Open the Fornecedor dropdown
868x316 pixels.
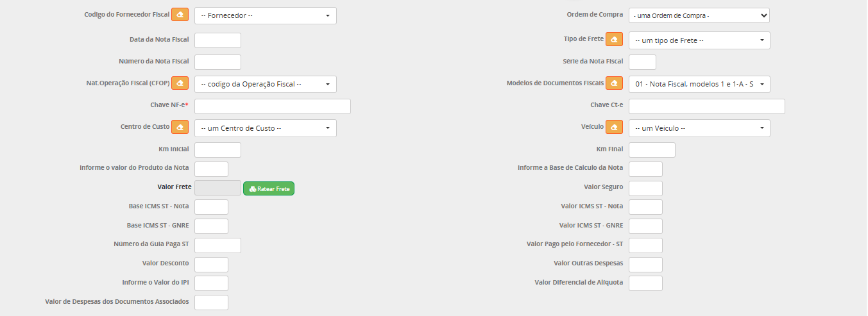point(265,15)
